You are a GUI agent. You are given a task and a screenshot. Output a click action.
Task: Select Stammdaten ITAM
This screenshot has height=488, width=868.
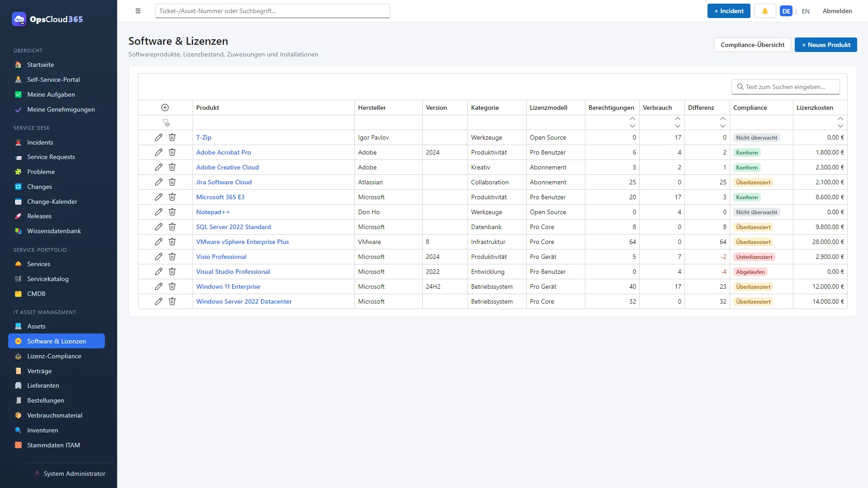pos(57,445)
